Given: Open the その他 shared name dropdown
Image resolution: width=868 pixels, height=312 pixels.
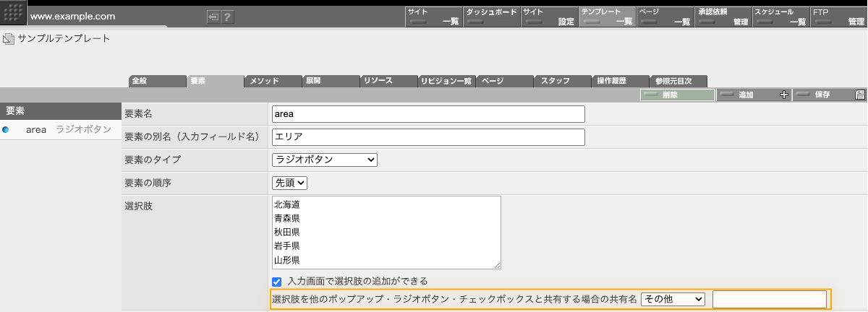Looking at the screenshot, I should pos(673,299).
